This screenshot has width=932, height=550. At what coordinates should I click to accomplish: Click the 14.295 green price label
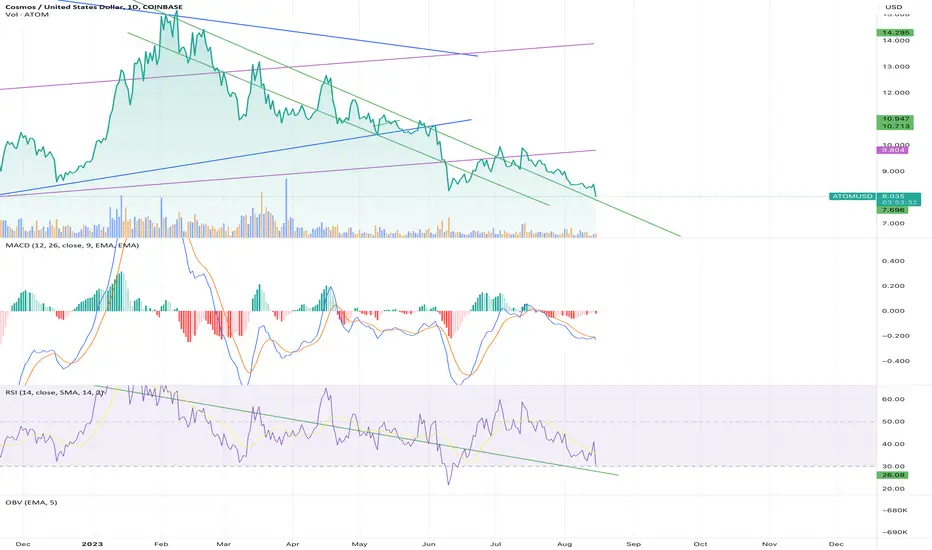pyautogui.click(x=894, y=33)
